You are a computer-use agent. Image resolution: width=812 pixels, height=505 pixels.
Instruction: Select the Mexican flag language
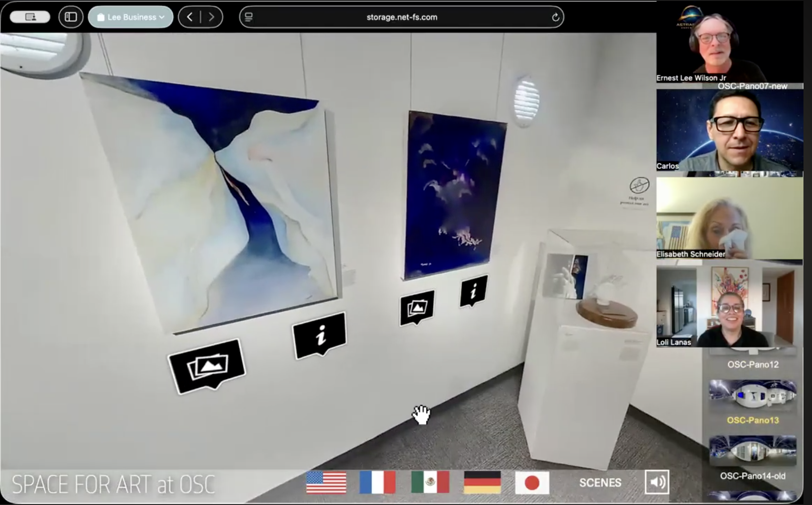click(x=430, y=482)
